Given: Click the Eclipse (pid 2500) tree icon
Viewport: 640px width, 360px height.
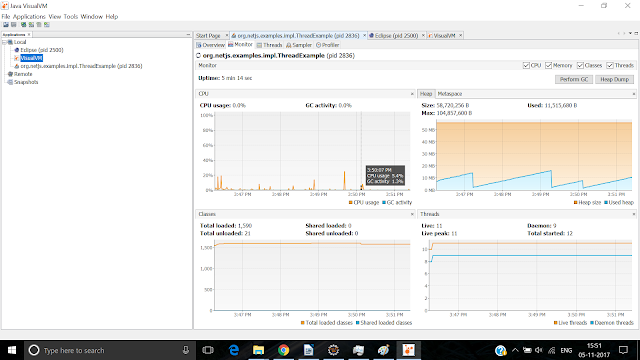Looking at the screenshot, I should point(17,50).
